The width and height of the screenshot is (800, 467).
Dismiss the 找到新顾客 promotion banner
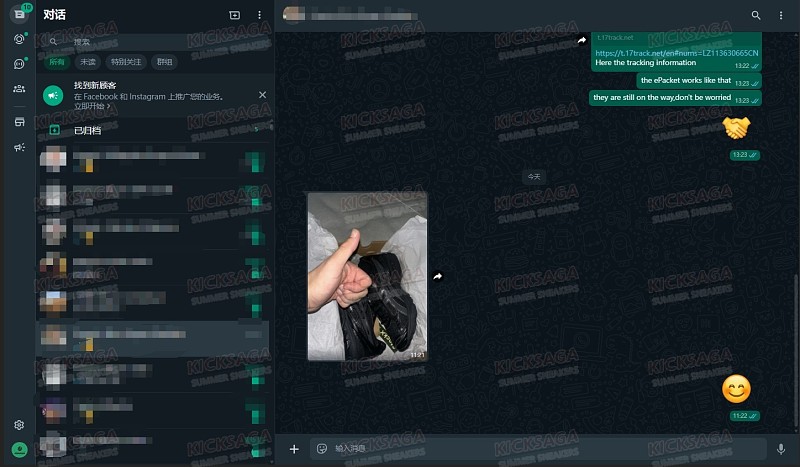[262, 95]
